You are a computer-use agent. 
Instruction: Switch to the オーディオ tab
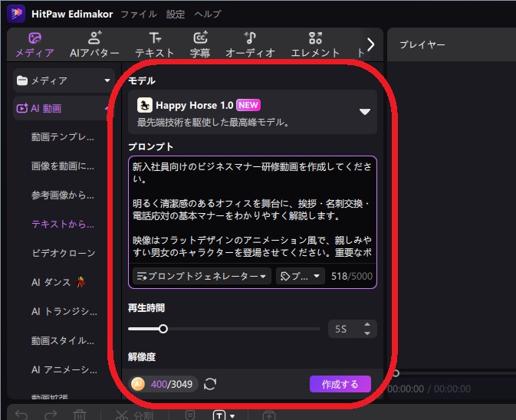tap(250, 44)
